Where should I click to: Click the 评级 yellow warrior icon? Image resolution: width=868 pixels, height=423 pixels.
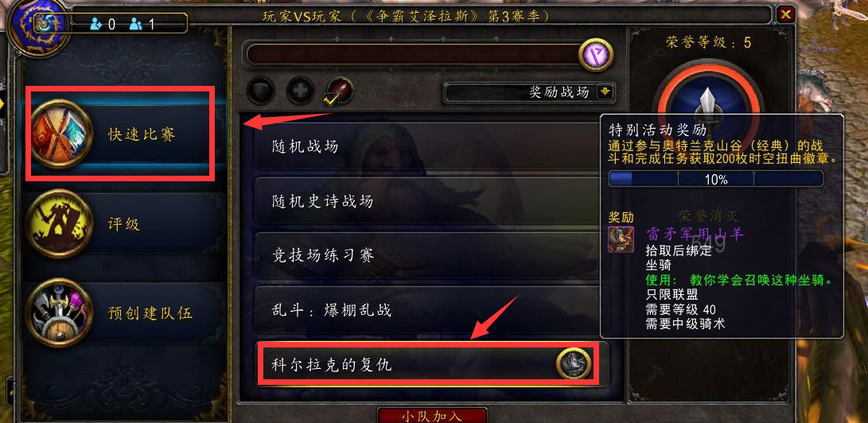point(59,224)
